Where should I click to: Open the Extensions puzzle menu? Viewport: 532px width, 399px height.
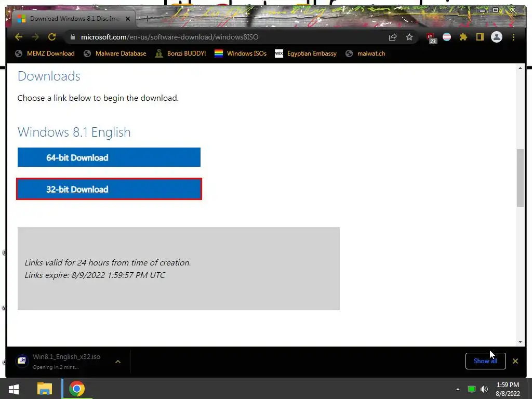(x=463, y=37)
